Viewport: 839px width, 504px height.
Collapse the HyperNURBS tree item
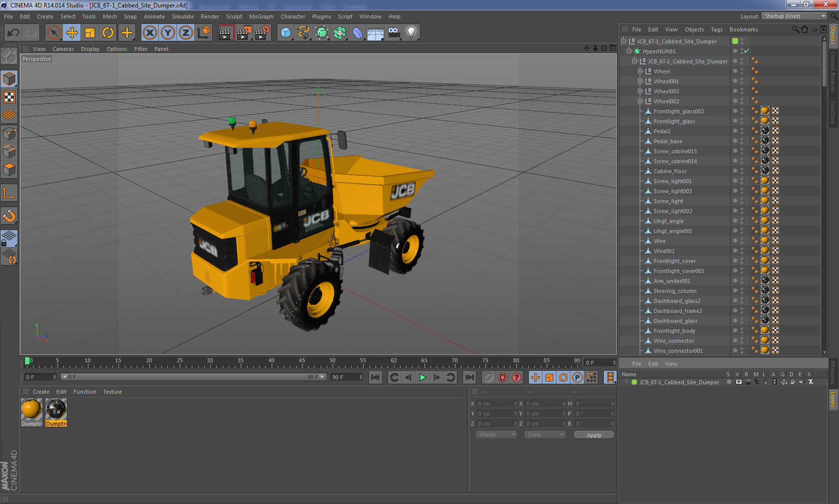(x=629, y=51)
